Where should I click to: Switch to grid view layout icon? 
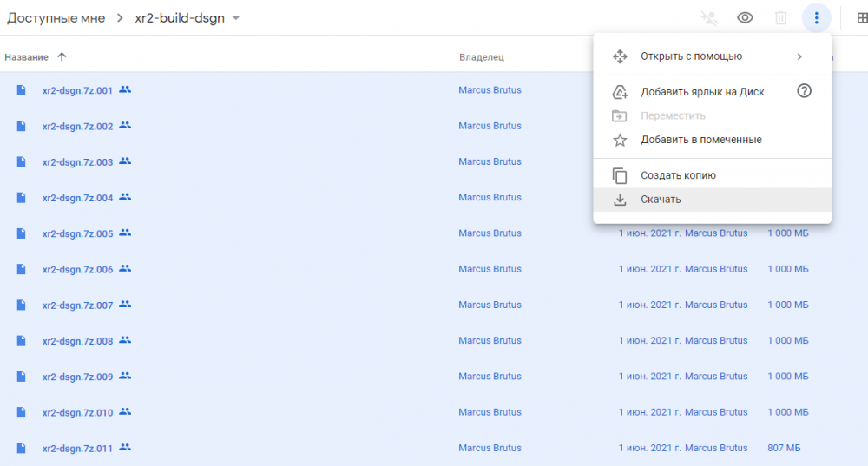861,18
